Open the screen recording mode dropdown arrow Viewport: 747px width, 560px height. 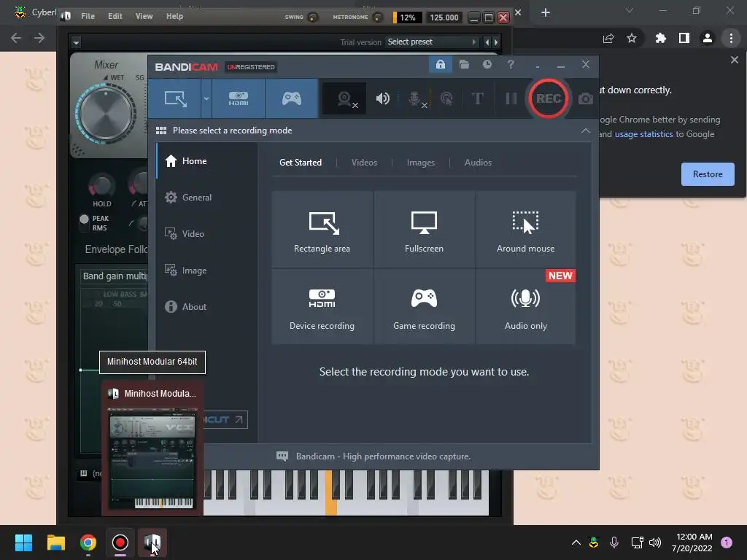206,98
